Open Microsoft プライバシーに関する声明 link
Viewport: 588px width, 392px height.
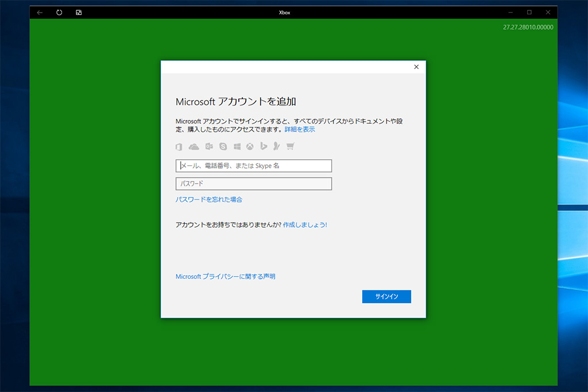[225, 276]
